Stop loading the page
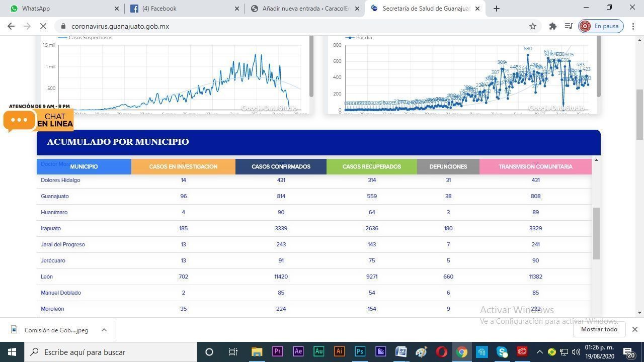Screen dimensions: 644x362 [43, 26]
